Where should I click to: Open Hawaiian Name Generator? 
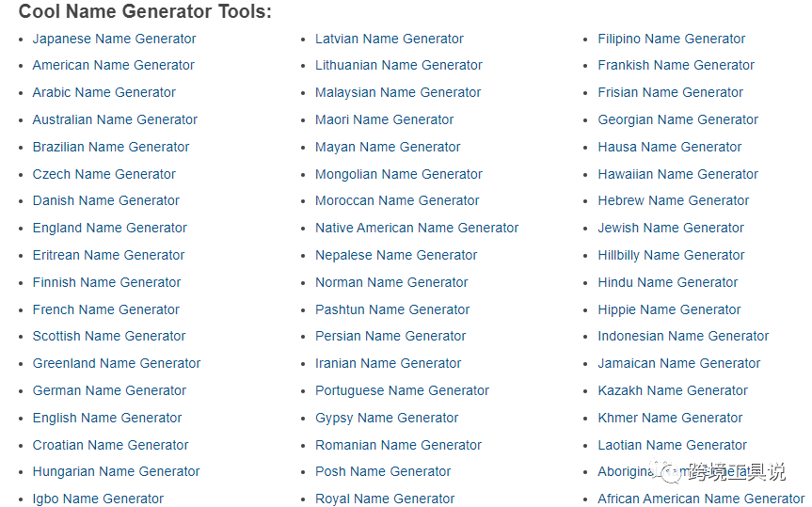pos(677,174)
